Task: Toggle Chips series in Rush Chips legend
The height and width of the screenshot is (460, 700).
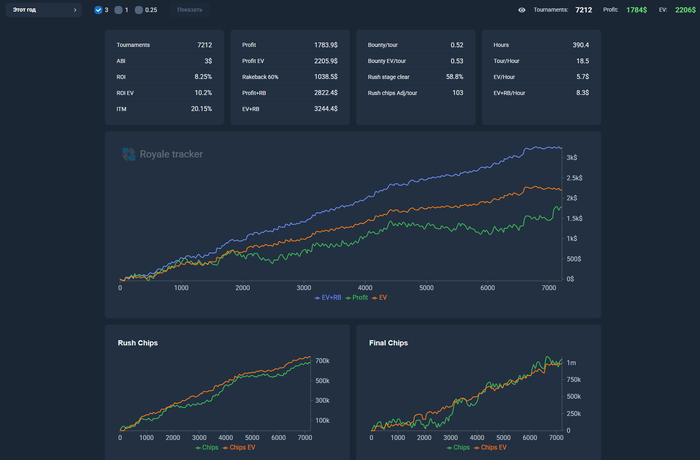Action: point(207,447)
